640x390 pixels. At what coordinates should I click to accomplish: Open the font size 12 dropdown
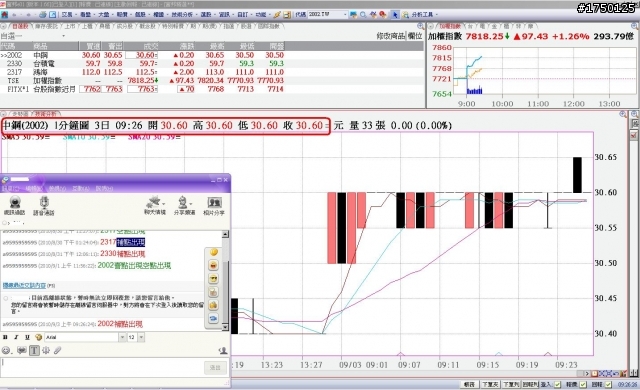[x=141, y=337]
